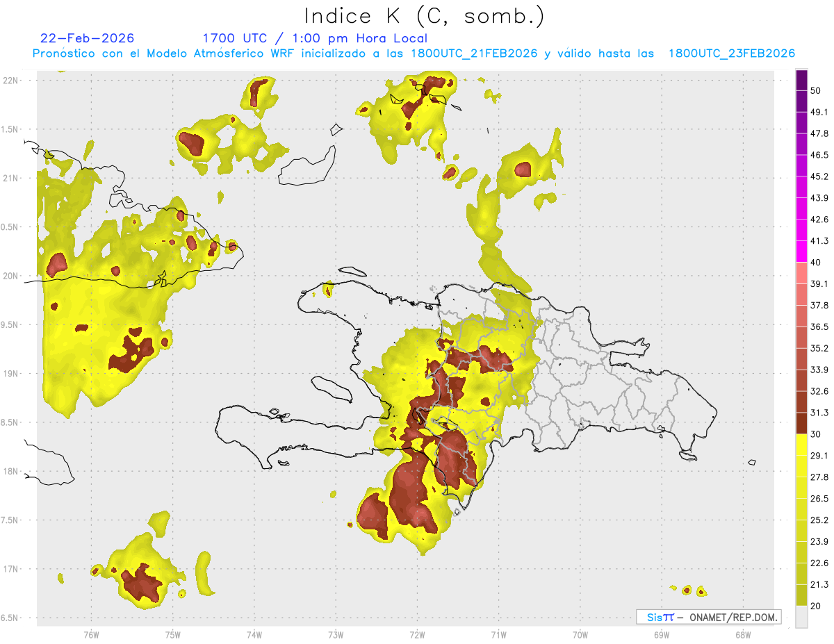
Task: Click the 22N latitude axis label
Action: (x=11, y=81)
